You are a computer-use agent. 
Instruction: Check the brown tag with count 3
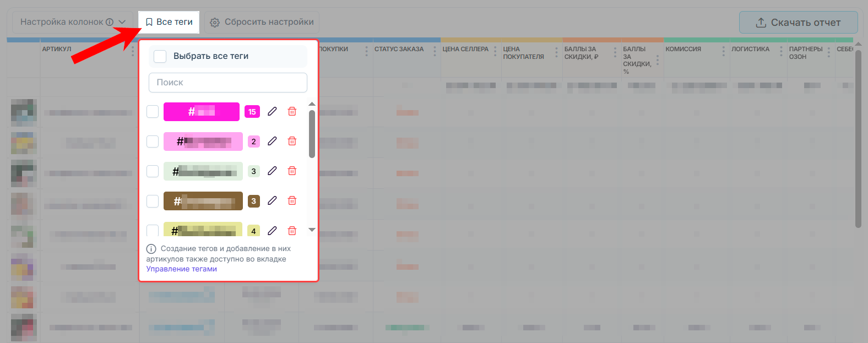(153, 201)
